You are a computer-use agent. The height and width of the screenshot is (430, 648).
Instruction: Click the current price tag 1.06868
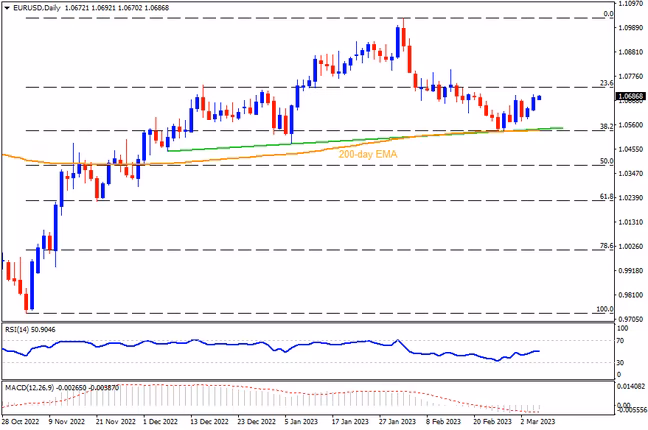pyautogui.click(x=631, y=96)
